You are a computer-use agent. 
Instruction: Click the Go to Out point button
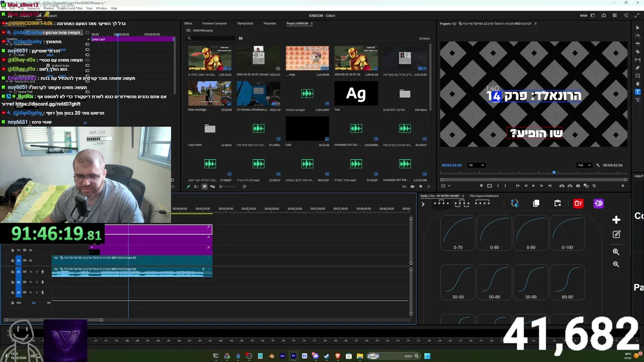point(550,186)
